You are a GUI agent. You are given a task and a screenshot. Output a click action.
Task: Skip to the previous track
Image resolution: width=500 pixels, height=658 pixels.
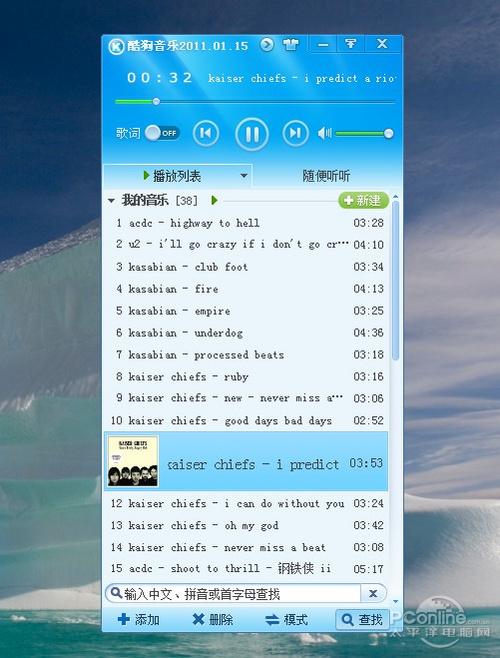click(x=206, y=133)
